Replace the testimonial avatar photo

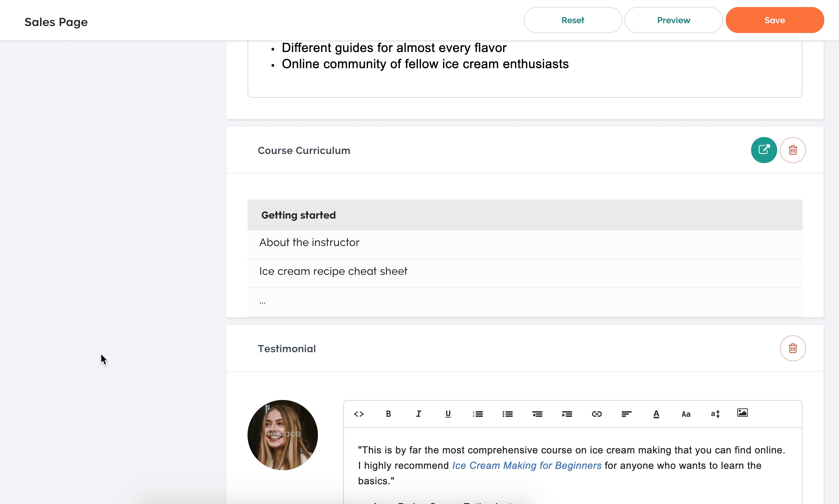click(x=282, y=435)
